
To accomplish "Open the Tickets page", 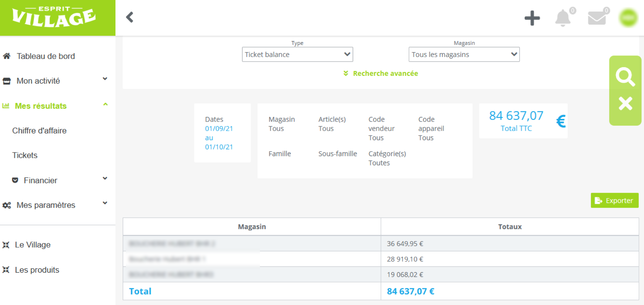I will [x=25, y=155].
